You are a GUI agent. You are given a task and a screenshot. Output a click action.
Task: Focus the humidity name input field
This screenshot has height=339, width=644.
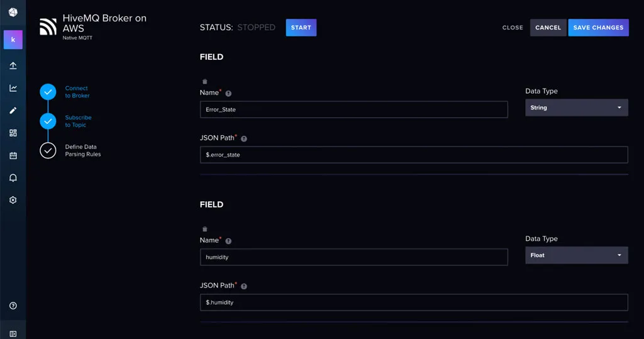(x=353, y=257)
